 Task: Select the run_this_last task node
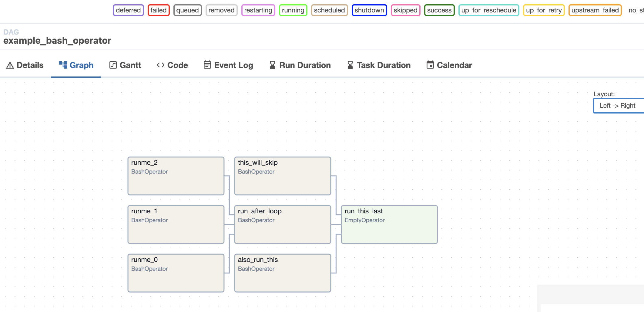tap(389, 225)
